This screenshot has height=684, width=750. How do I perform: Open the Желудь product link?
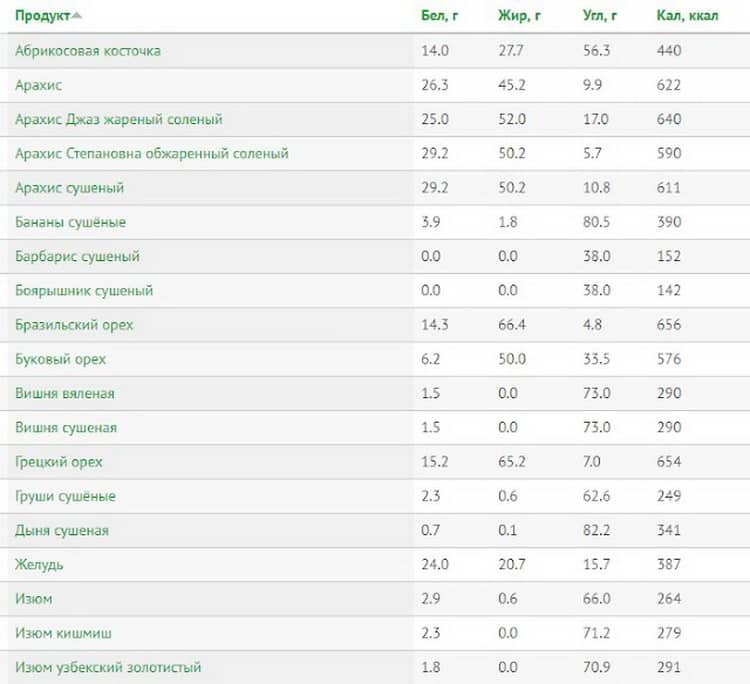pos(39,564)
